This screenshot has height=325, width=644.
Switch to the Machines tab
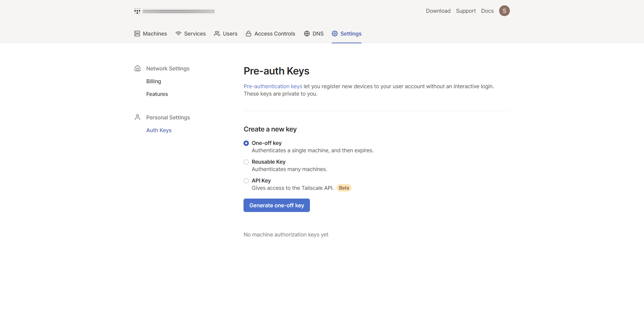point(155,34)
